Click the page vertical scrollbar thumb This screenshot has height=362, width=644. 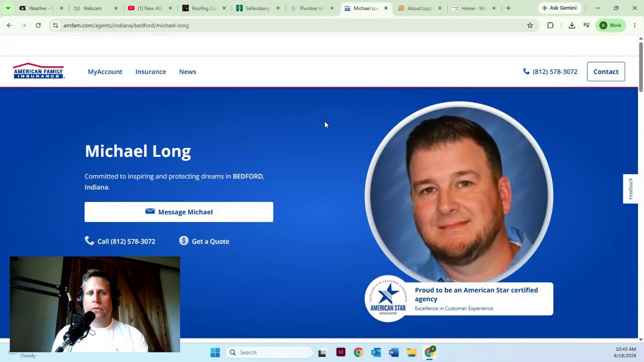click(641, 67)
